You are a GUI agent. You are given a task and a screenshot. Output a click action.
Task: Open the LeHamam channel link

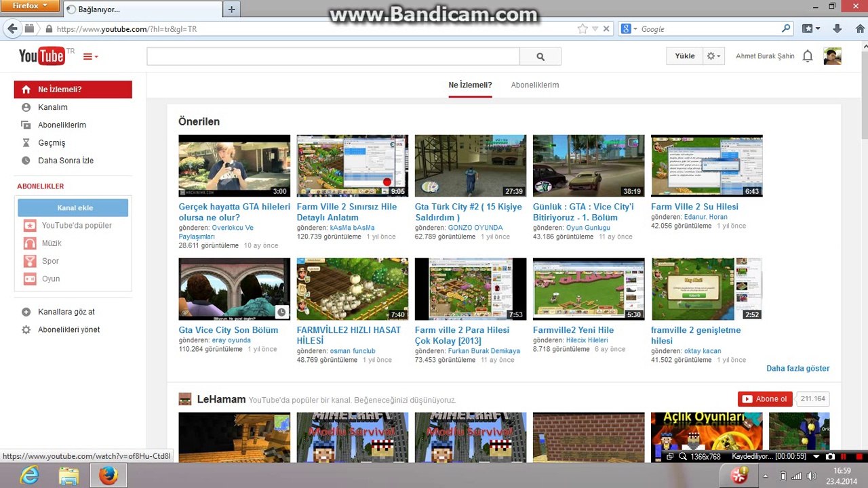[221, 399]
